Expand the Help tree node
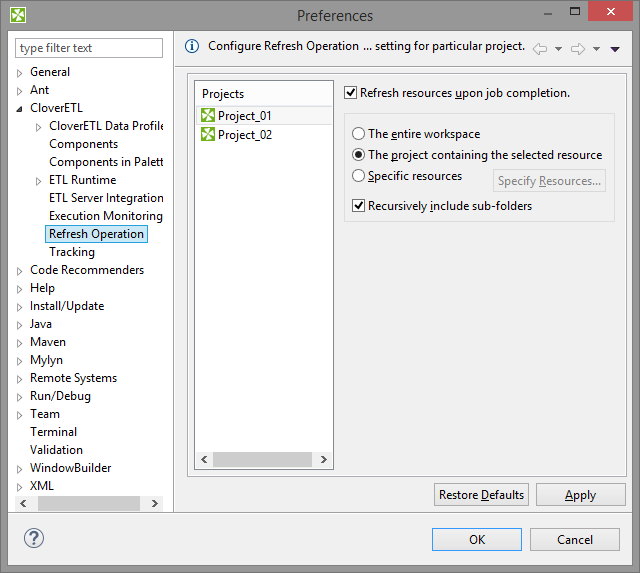The width and height of the screenshot is (640, 573). (19, 289)
